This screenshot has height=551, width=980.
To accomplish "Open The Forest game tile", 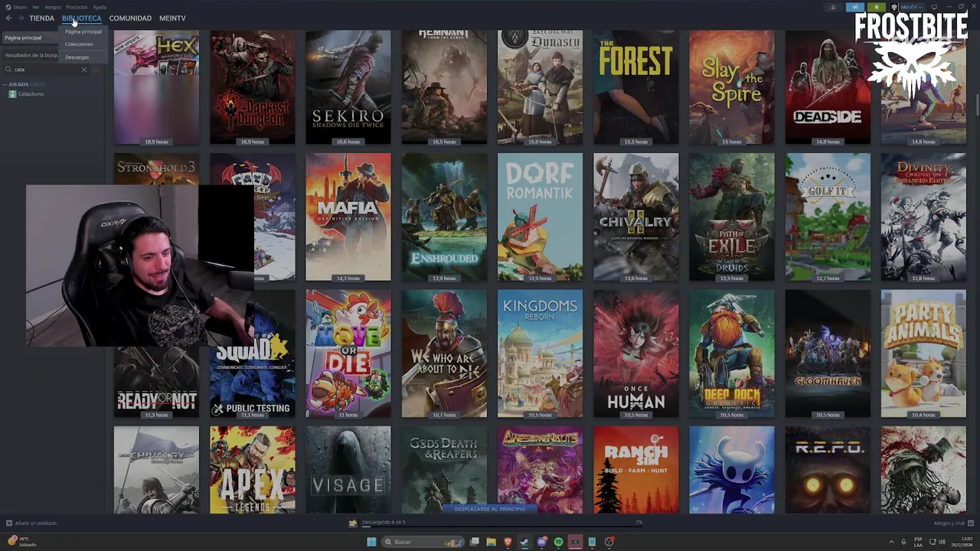I will (x=636, y=87).
